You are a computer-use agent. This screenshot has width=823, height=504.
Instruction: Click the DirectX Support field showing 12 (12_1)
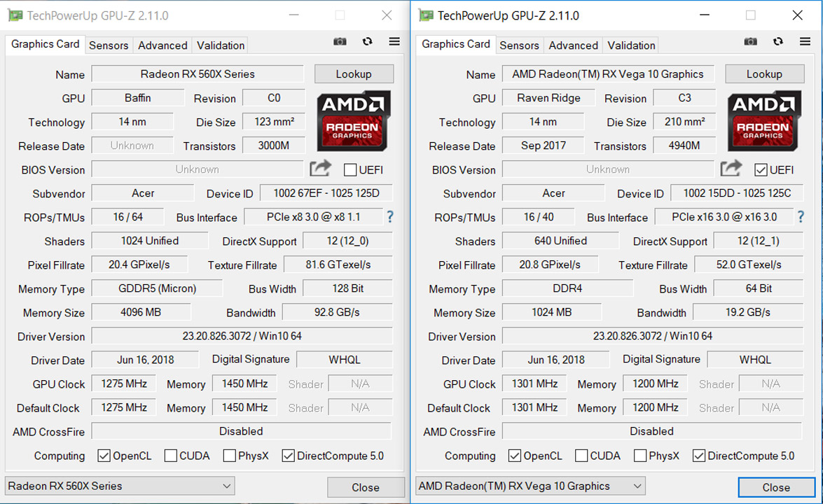tap(759, 241)
